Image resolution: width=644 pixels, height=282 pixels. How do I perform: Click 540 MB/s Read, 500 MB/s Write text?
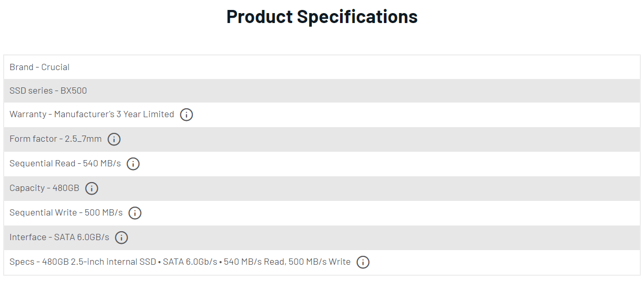[x=287, y=262]
